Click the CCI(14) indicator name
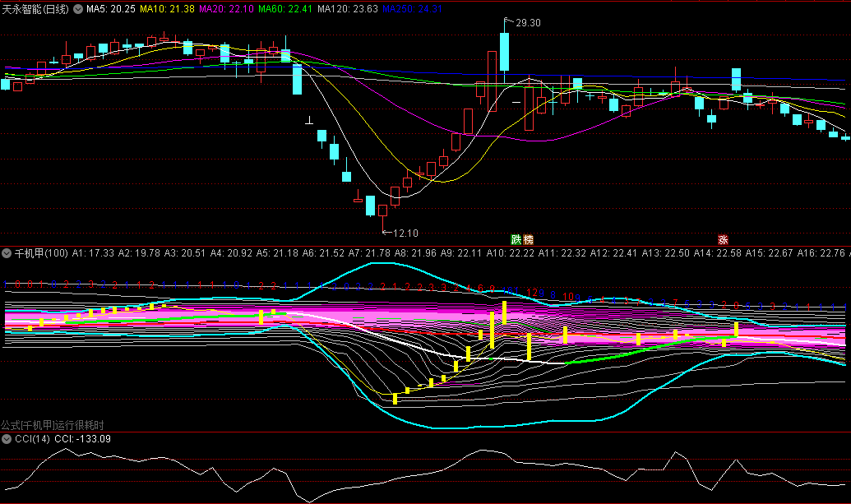This screenshot has height=504, width=851. pos(33,439)
